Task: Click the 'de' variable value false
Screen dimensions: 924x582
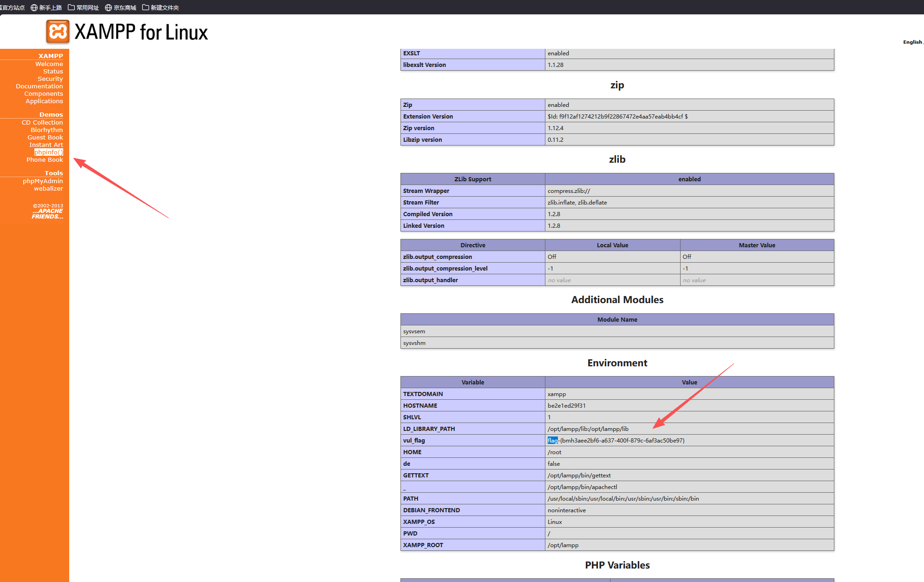Action: click(554, 463)
